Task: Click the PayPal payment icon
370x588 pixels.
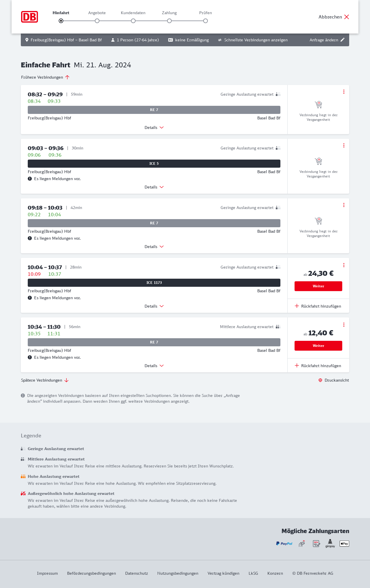Action: click(x=284, y=543)
